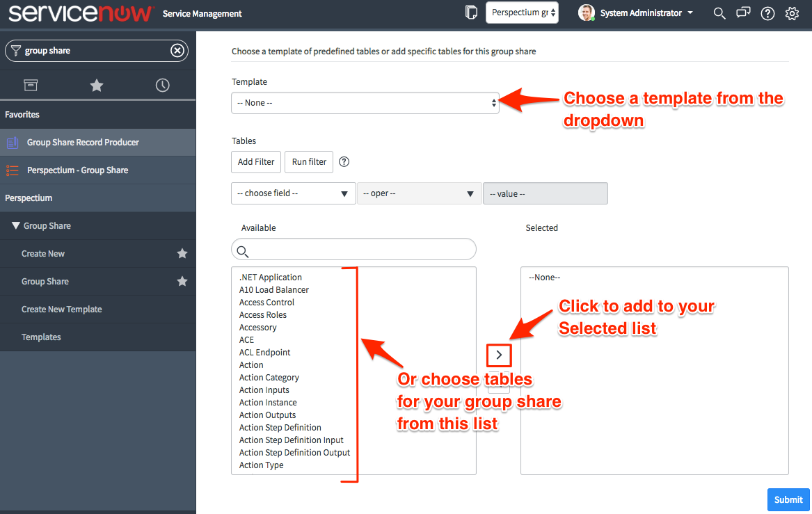Open the Perspectium application picker dropdown
Image resolution: width=812 pixels, height=514 pixels.
click(522, 13)
